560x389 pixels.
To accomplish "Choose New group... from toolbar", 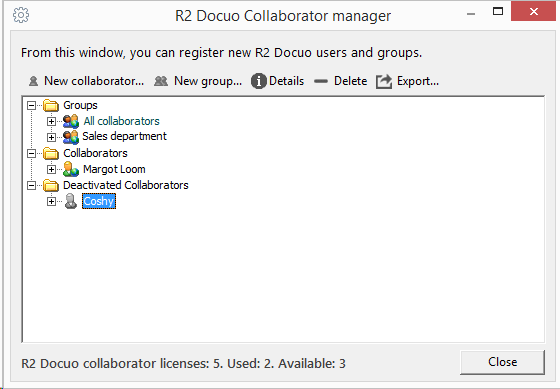I will click(x=198, y=81).
